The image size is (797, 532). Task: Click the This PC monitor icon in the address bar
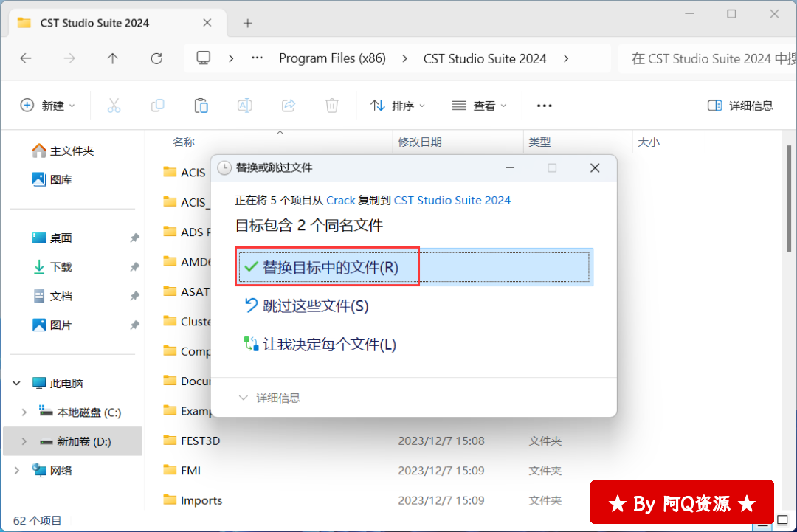204,58
